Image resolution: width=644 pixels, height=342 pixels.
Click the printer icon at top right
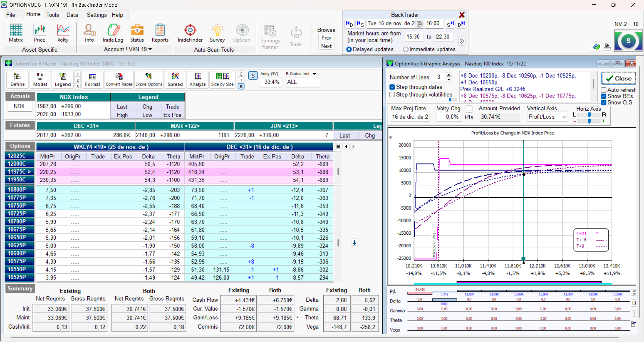(607, 47)
